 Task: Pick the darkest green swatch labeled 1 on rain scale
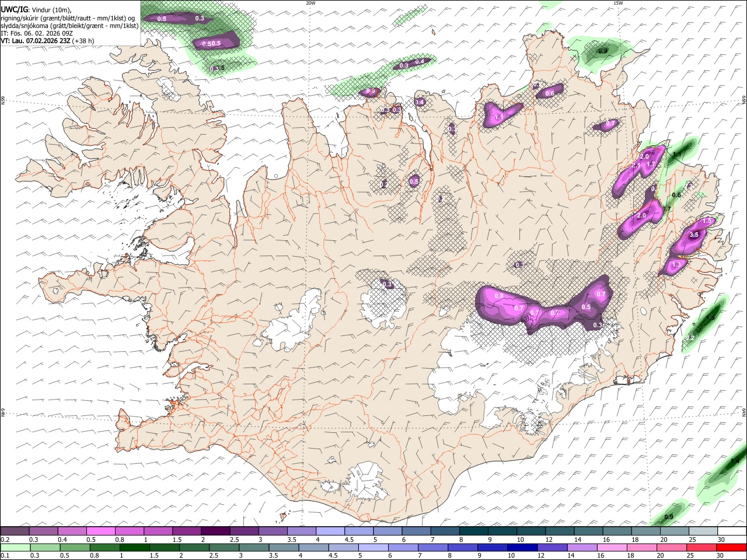coord(135,548)
